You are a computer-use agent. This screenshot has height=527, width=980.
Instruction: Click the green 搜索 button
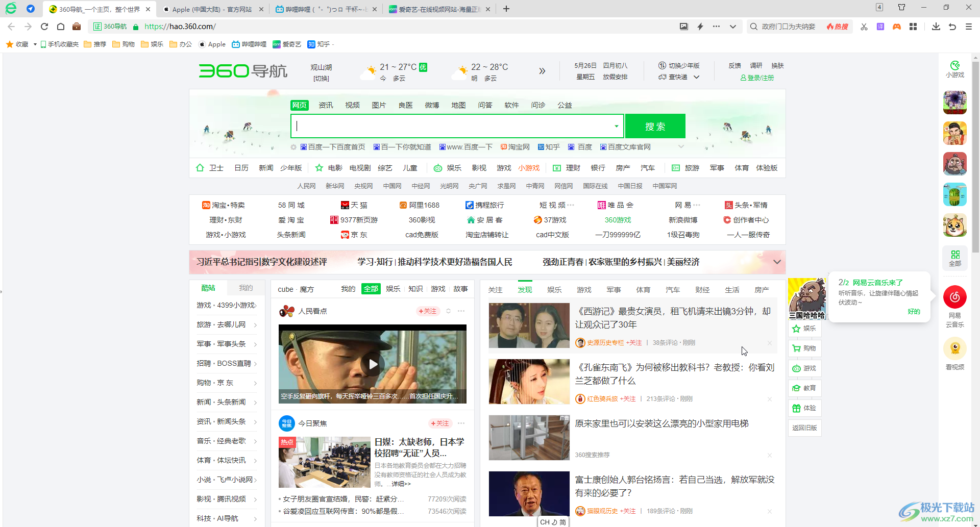655,126
